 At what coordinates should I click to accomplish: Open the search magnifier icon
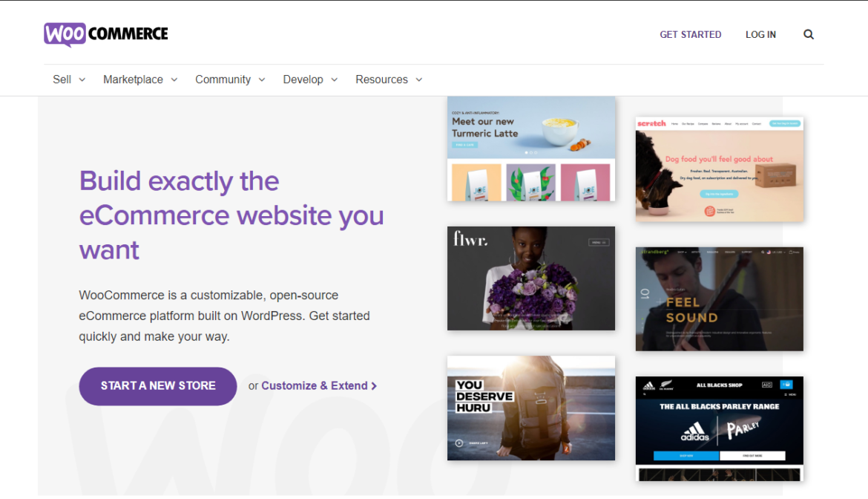(808, 34)
